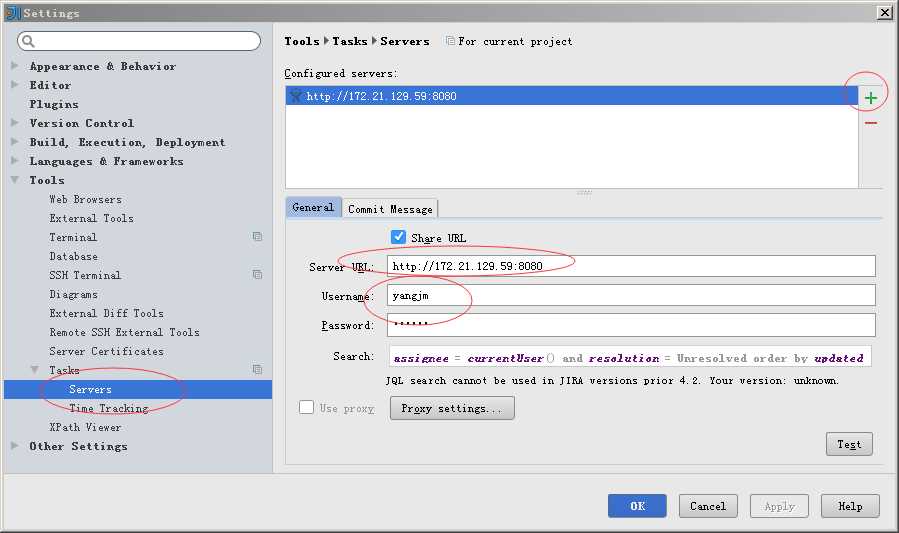Click into the Username field
This screenshot has width=899, height=533.
point(631,295)
